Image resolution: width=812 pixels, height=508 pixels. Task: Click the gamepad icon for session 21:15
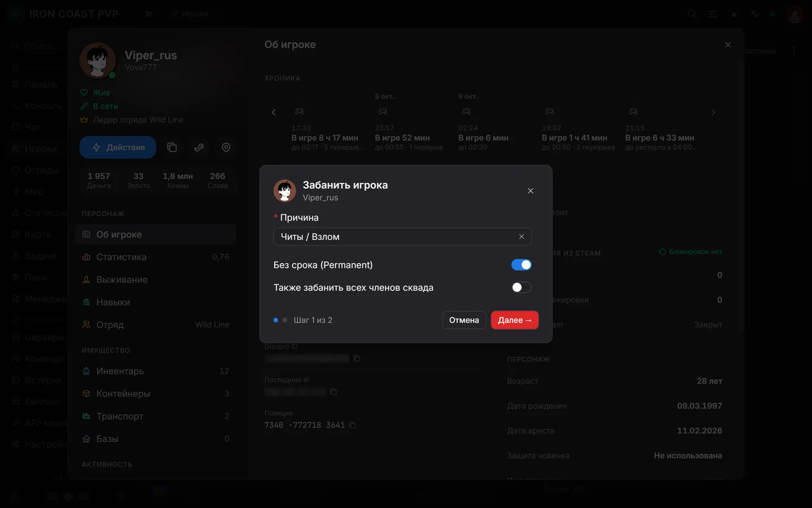tap(633, 112)
